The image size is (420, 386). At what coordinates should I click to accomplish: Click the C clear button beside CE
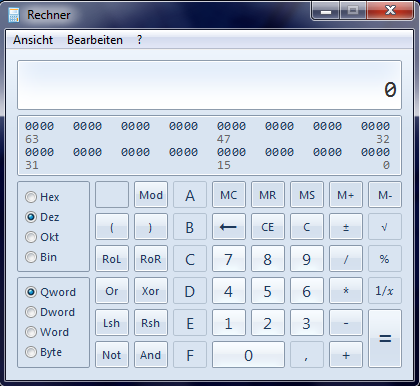click(307, 227)
